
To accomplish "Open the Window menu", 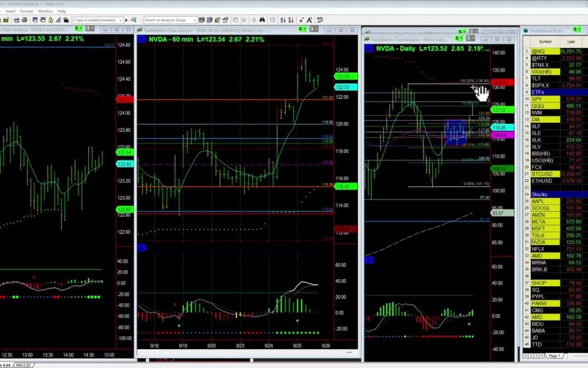I will pyautogui.click(x=45, y=11).
